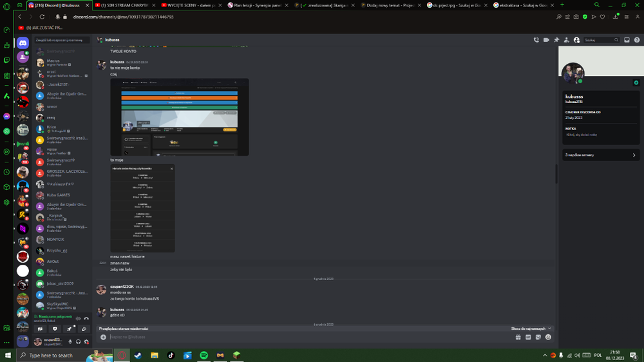Open the GIF picker
The width and height of the screenshot is (644, 362).
[x=528, y=337]
